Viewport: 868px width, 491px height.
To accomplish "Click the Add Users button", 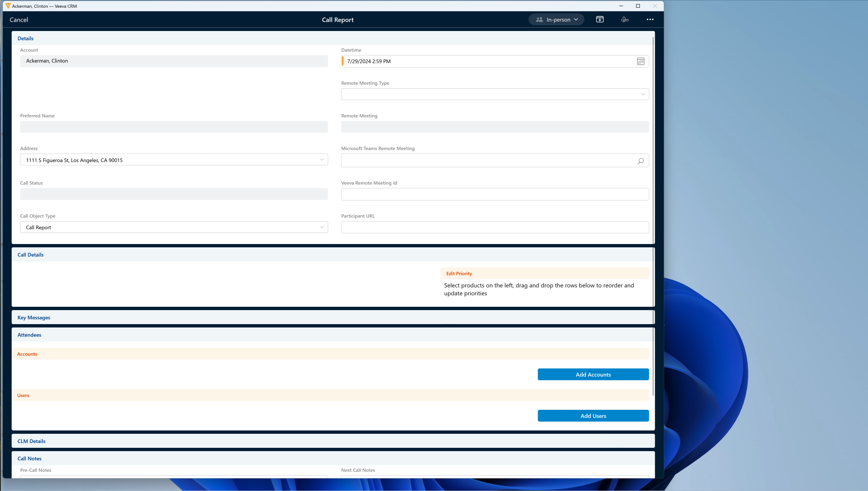I will (x=593, y=416).
